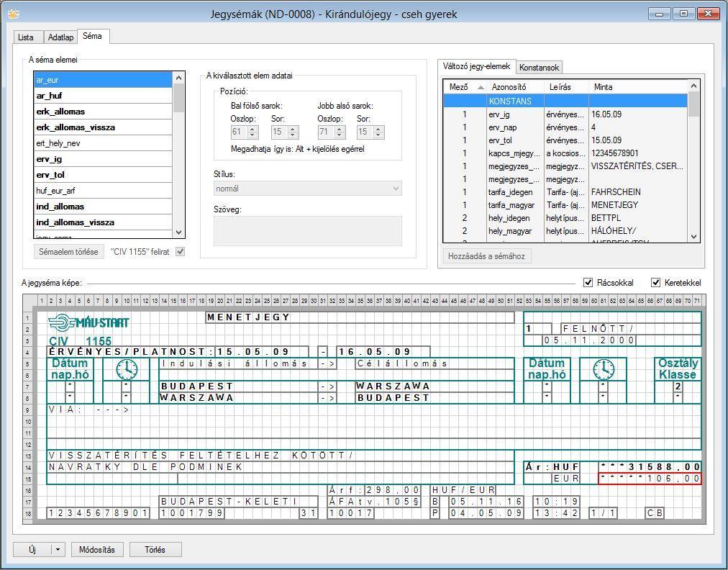Click the Új button
This screenshot has height=570, width=728.
(x=32, y=550)
